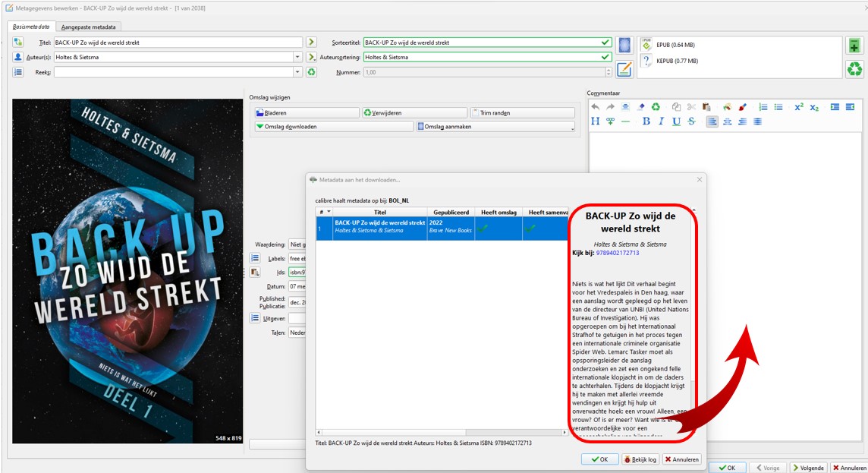Image resolution: width=868 pixels, height=473 pixels.
Task: Click the copy icon in comments toolbar
Action: tap(676, 107)
